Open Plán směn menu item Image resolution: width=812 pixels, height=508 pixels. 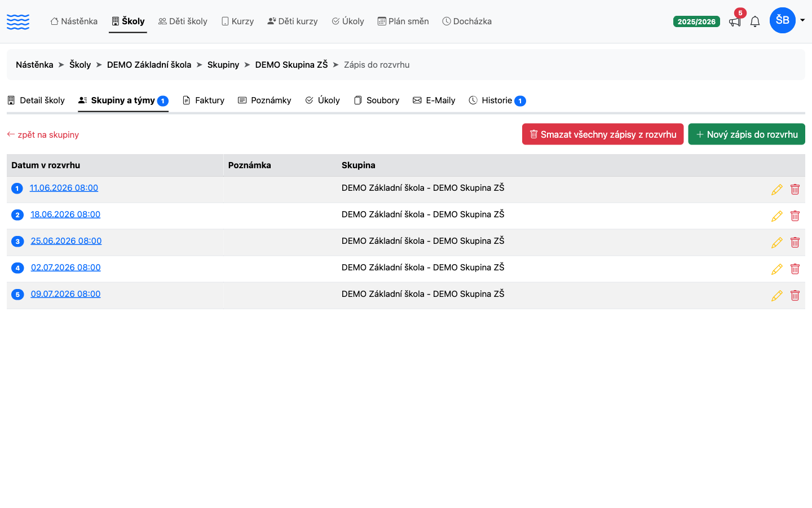click(x=403, y=21)
